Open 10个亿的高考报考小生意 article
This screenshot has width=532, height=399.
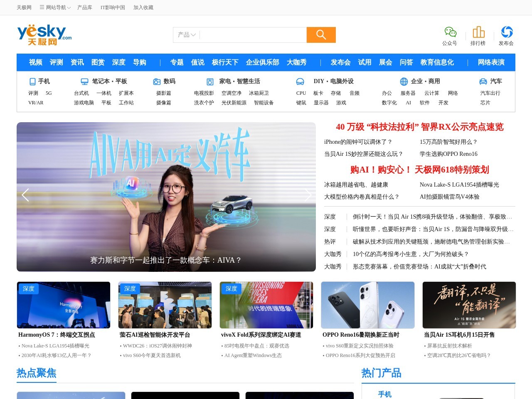point(411,254)
